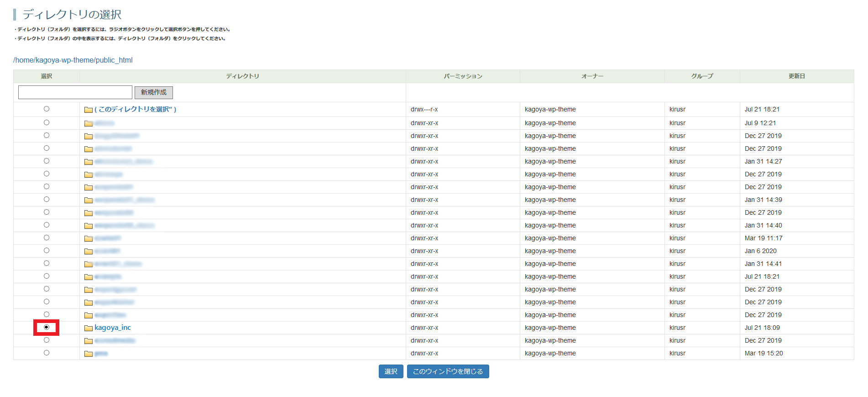Image resolution: width=868 pixels, height=397 pixels.
Task: Click the 新規作成 button
Action: [x=154, y=92]
